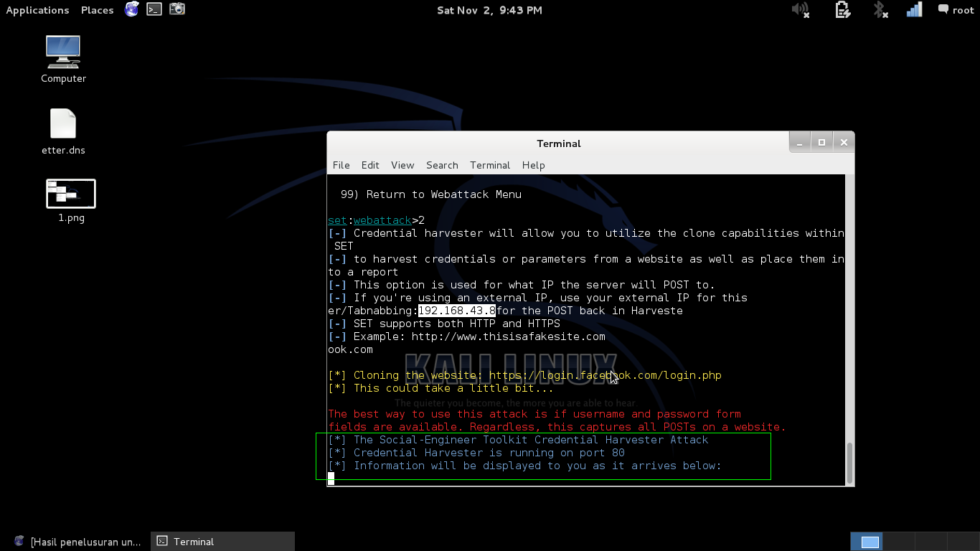Select the etter.dns file on the desktop
Viewport: 980px width, 551px height.
click(x=63, y=132)
